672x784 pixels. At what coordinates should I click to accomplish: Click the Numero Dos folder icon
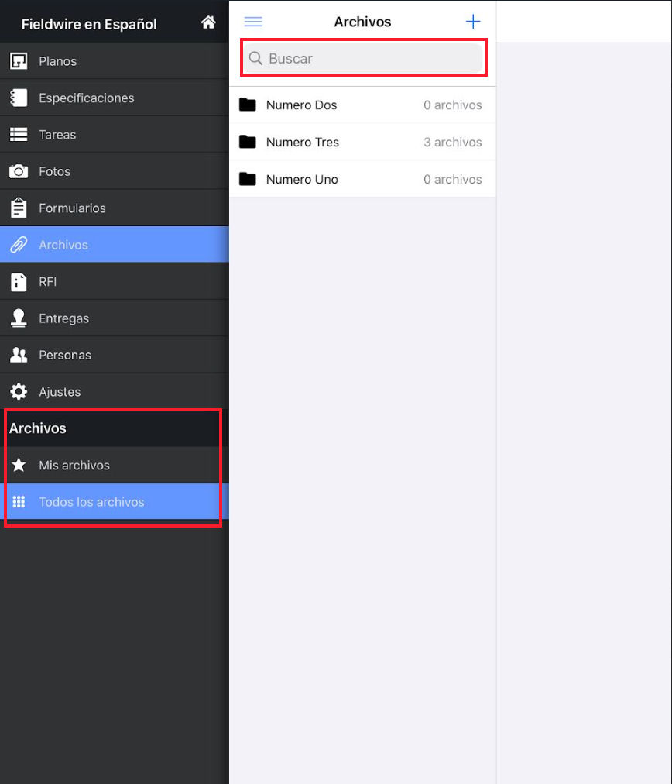247,105
